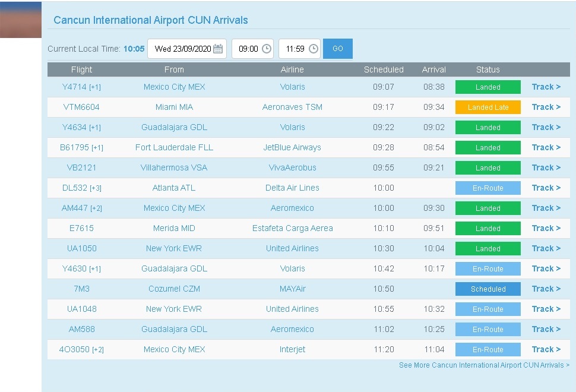
Task: Track flight Y4714 from Mexico City
Action: point(546,87)
